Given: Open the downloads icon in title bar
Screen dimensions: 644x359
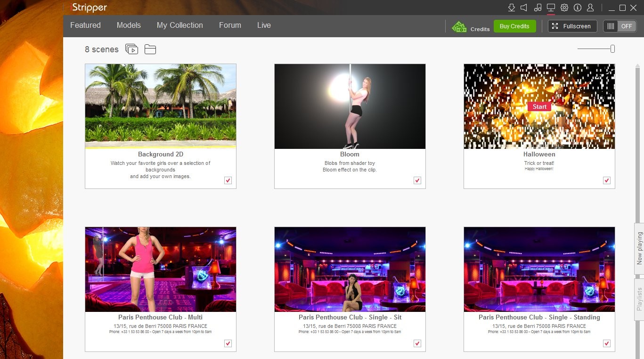Looking at the screenshot, I should click(511, 8).
